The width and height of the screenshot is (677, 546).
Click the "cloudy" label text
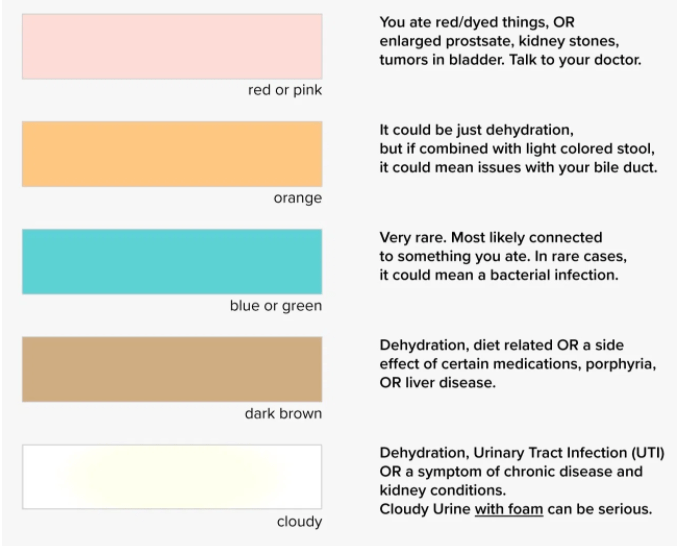click(299, 520)
